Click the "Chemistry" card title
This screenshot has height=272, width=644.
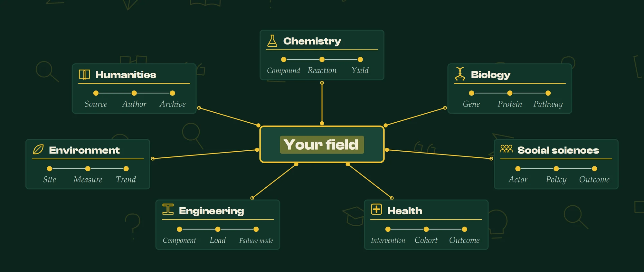pyautogui.click(x=312, y=41)
